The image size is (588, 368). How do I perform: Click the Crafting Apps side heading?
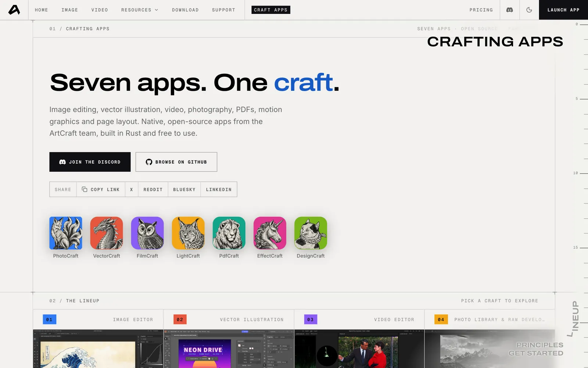point(495,42)
